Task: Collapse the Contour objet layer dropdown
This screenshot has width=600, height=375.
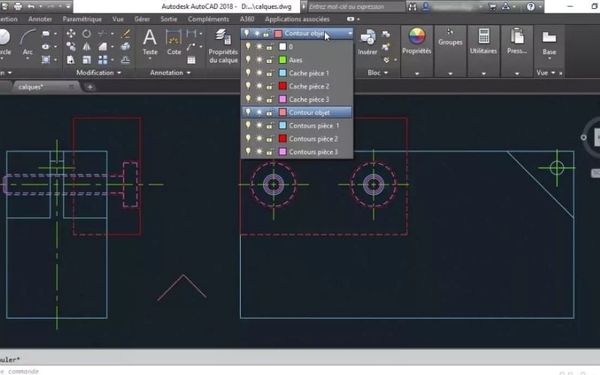Action: (x=350, y=34)
